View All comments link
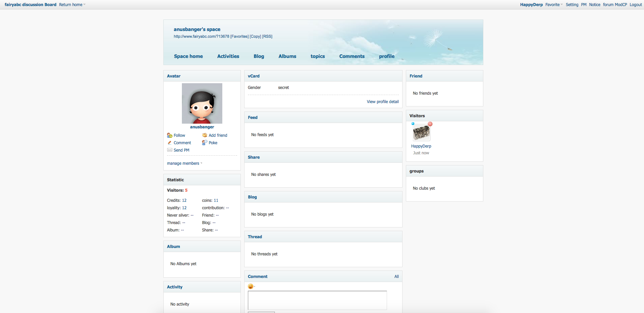 [396, 277]
